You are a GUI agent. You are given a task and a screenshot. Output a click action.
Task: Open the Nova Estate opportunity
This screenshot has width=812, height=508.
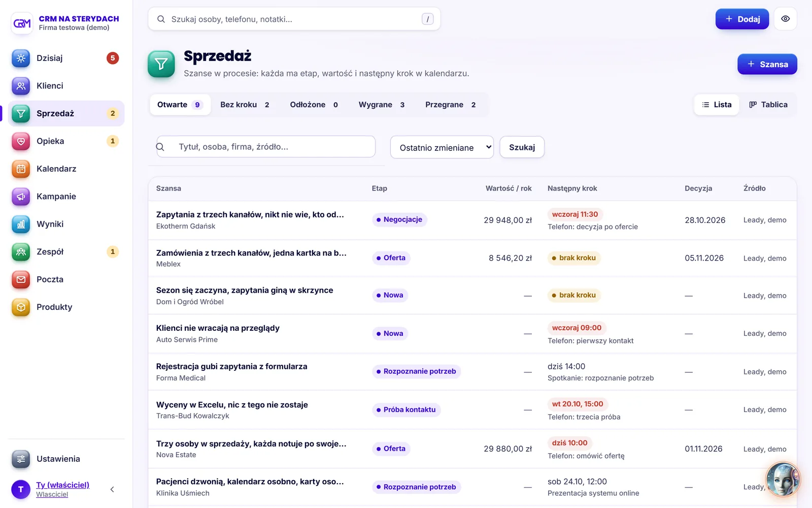472,449
